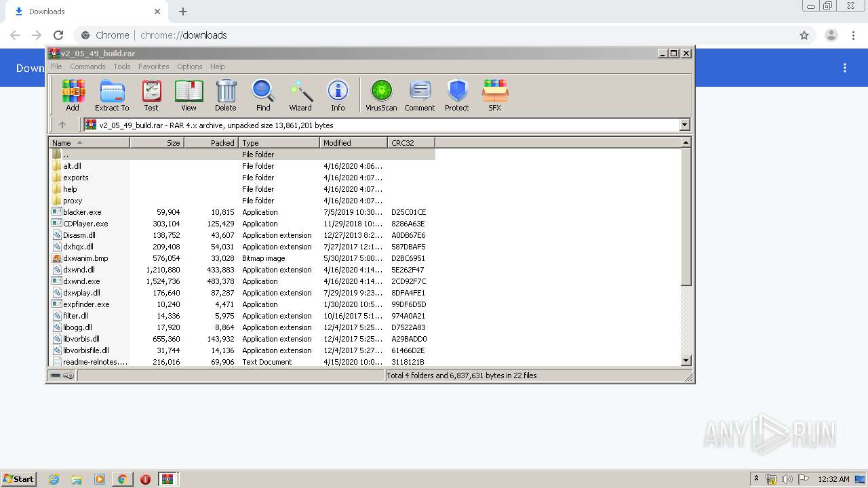This screenshot has width=868, height=488.
Task: Click the Delete toolbar icon
Action: pyautogui.click(x=226, y=95)
